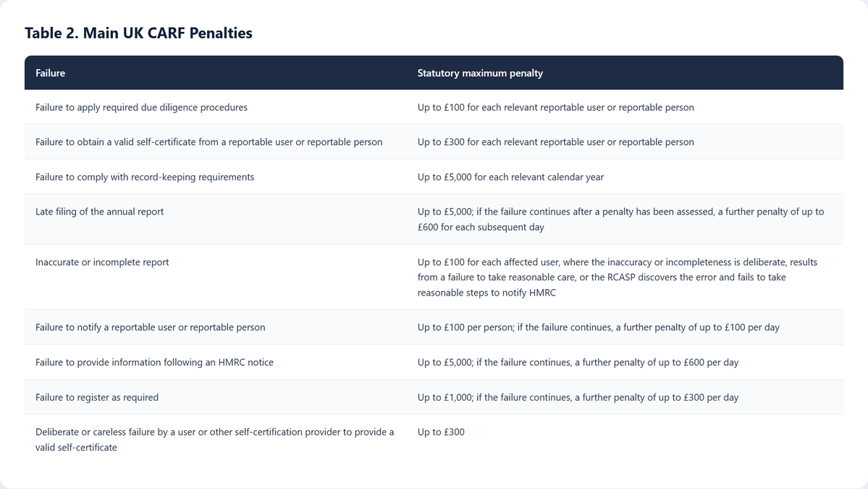This screenshot has height=489, width=868.
Task: Click the £300 per reportable user penalty cell
Action: pyautogui.click(x=556, y=142)
